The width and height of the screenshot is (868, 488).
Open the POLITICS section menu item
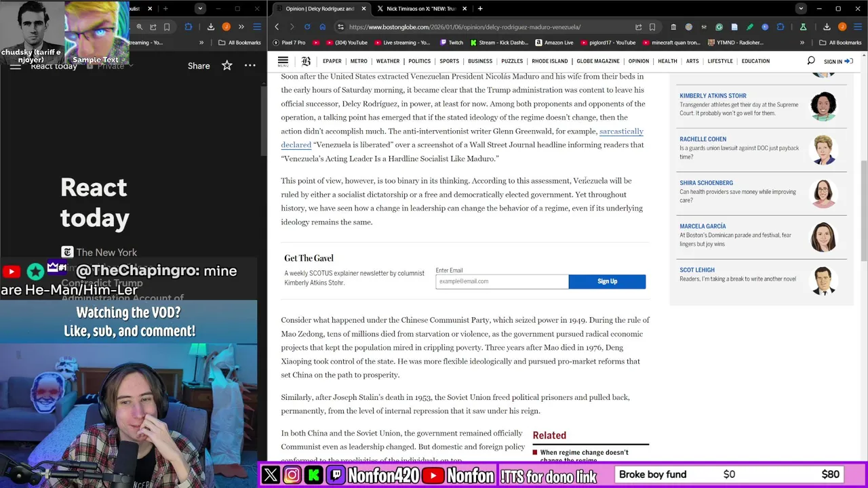(419, 61)
